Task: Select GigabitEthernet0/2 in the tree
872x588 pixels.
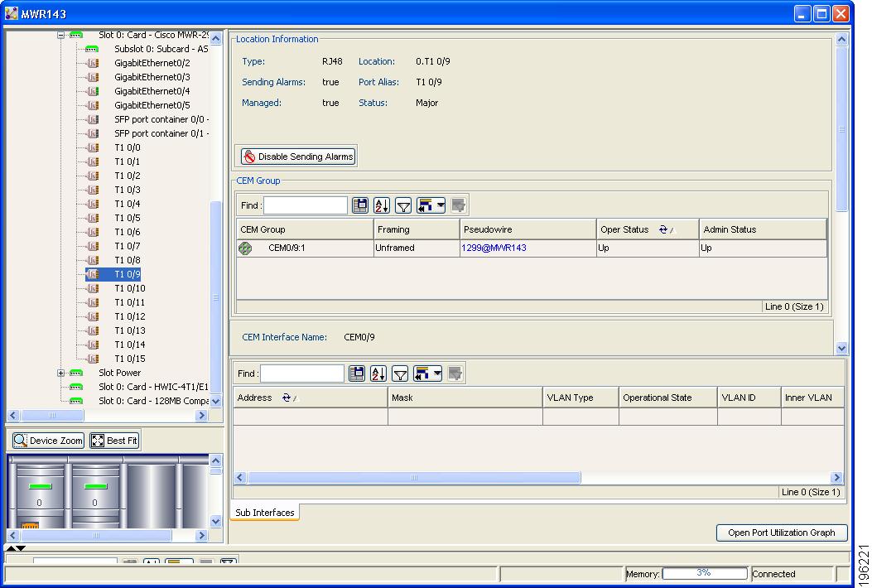Action: click(x=152, y=64)
